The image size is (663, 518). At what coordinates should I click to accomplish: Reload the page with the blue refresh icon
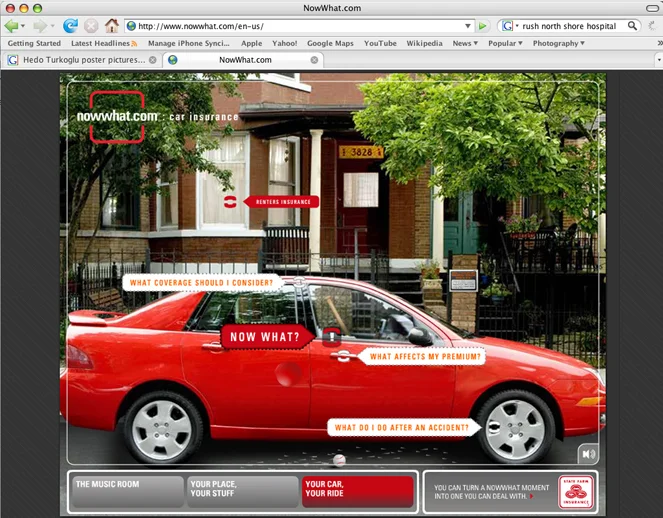[70, 26]
